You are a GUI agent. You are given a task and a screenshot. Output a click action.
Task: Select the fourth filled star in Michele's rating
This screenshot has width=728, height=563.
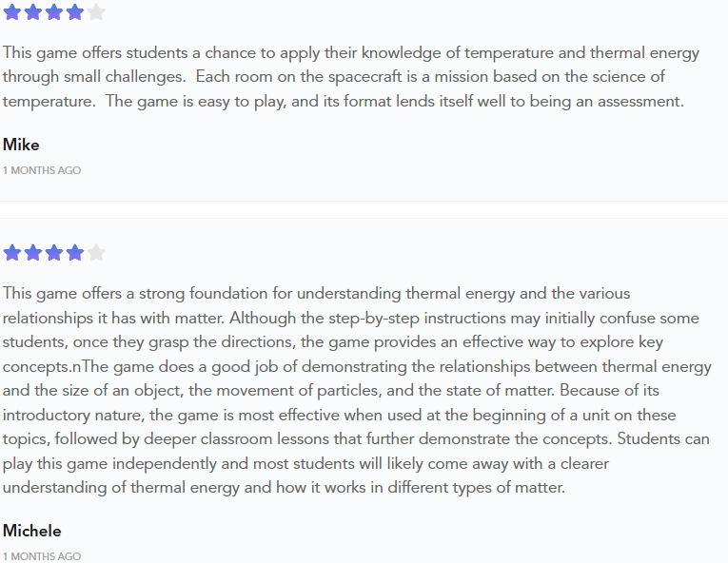75,253
